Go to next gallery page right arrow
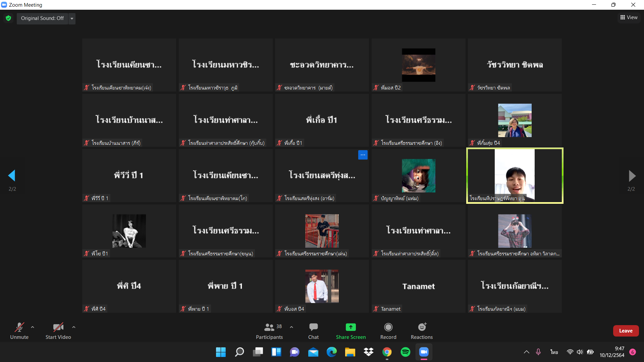 pyautogui.click(x=632, y=176)
